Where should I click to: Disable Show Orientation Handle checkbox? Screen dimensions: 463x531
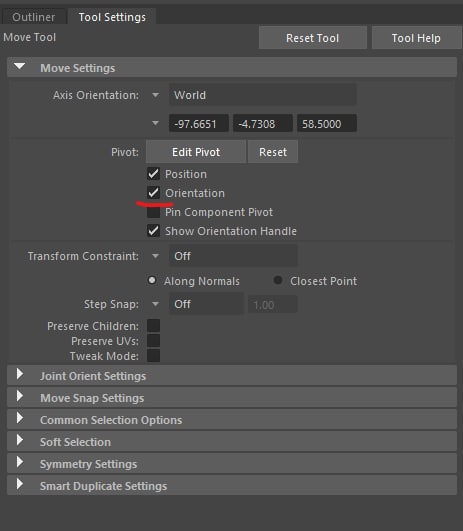point(153,231)
